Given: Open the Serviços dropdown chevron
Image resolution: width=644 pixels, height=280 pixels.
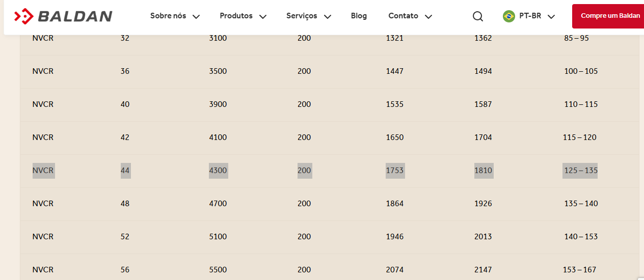Looking at the screenshot, I should pos(328,16).
